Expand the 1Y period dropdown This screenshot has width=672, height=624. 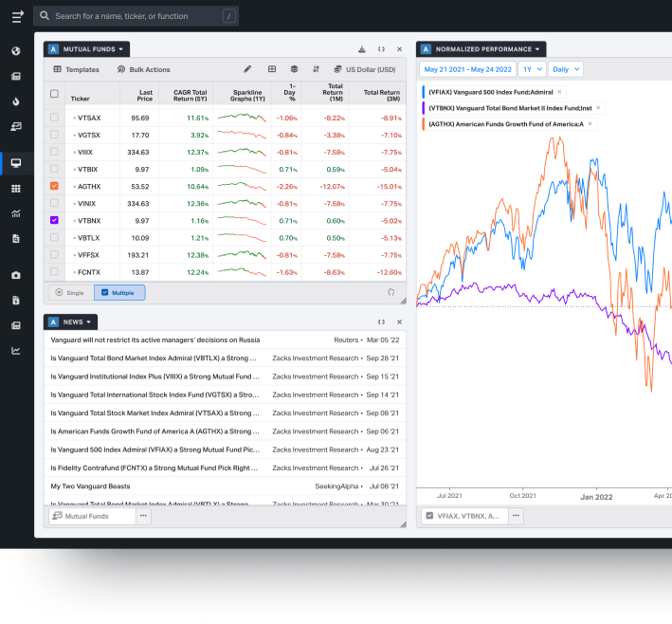[532, 69]
